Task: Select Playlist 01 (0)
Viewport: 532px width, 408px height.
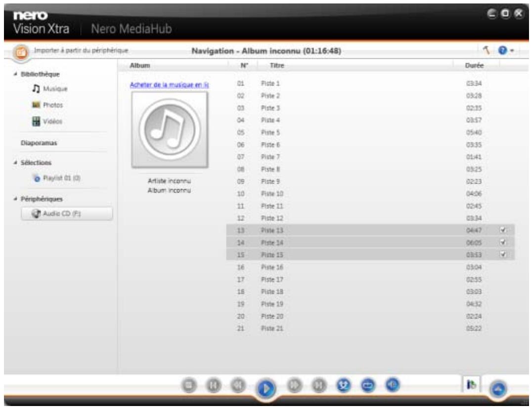Action: pyautogui.click(x=62, y=178)
